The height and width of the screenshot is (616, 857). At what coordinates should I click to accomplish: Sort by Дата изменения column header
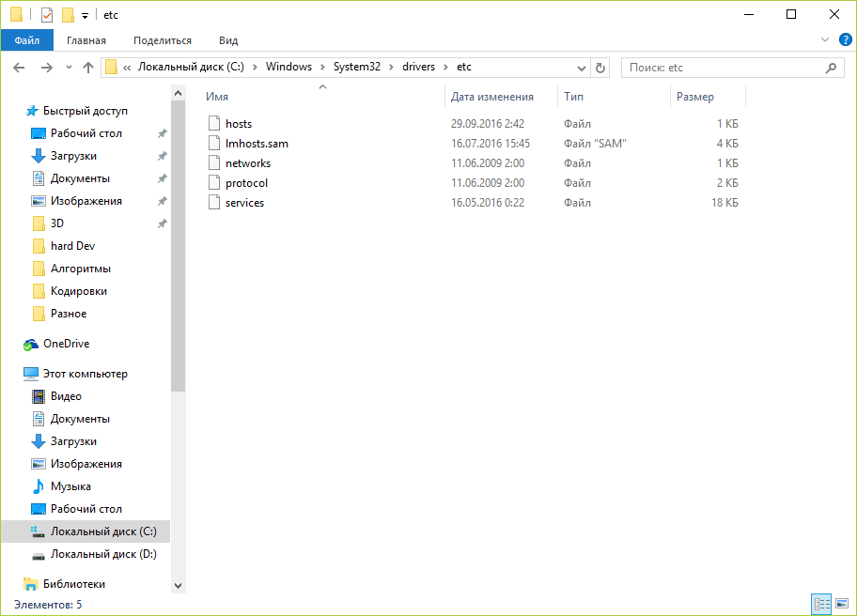click(x=492, y=97)
